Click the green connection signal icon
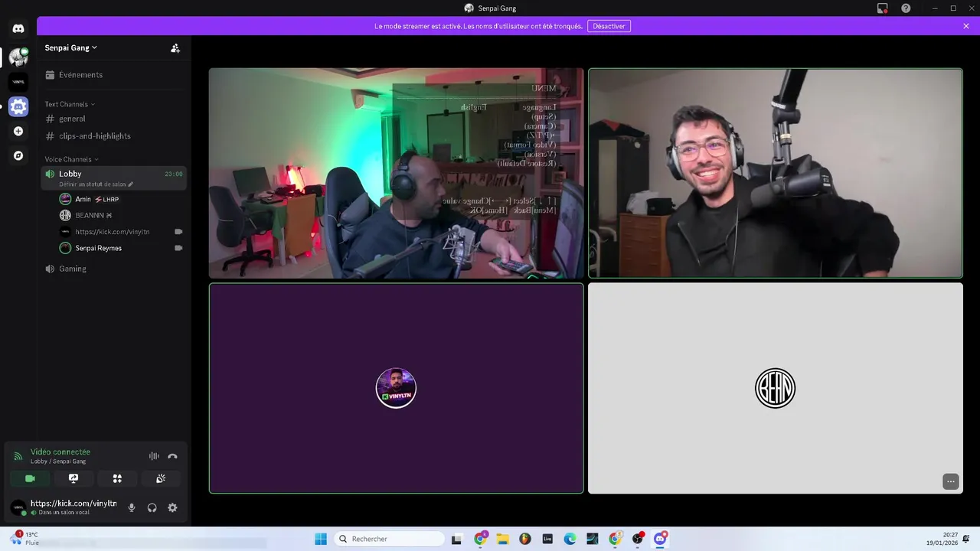 [18, 456]
